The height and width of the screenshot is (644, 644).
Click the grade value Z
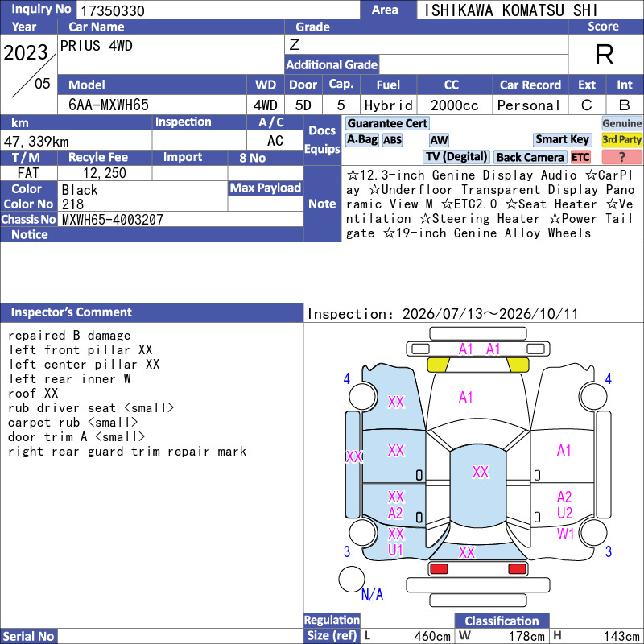point(294,44)
